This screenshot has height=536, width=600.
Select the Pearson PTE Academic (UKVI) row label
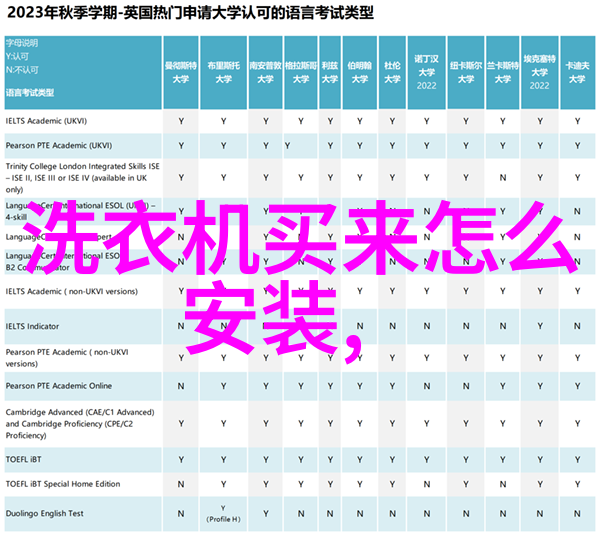[59, 145]
